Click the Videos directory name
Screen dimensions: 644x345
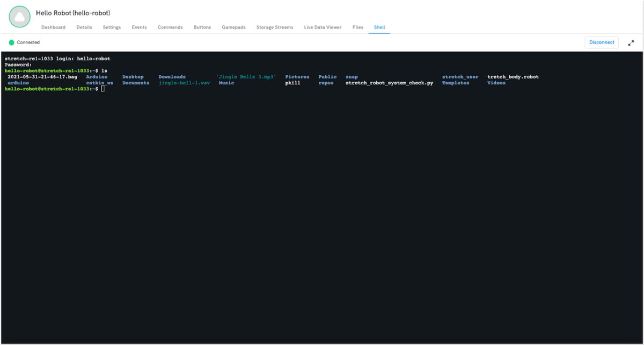(x=496, y=83)
